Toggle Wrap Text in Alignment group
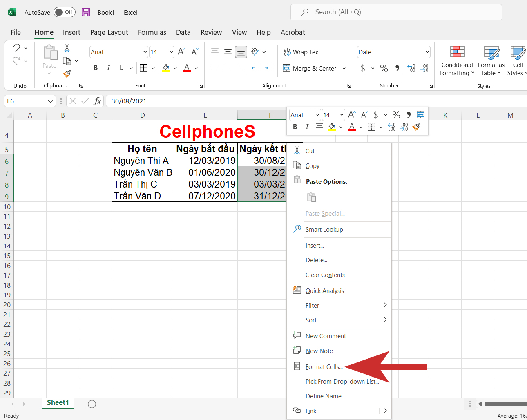Image resolution: width=527 pixels, height=420 pixels. [x=302, y=52]
